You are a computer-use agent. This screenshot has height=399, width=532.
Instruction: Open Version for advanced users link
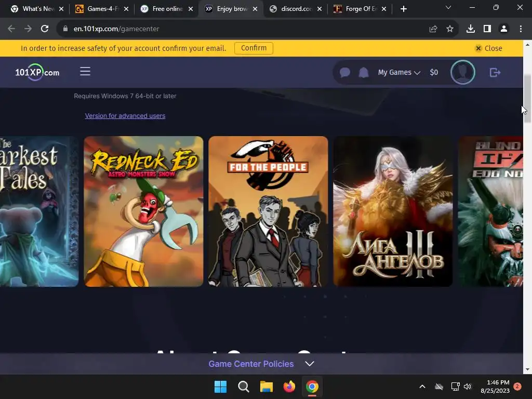click(x=125, y=116)
